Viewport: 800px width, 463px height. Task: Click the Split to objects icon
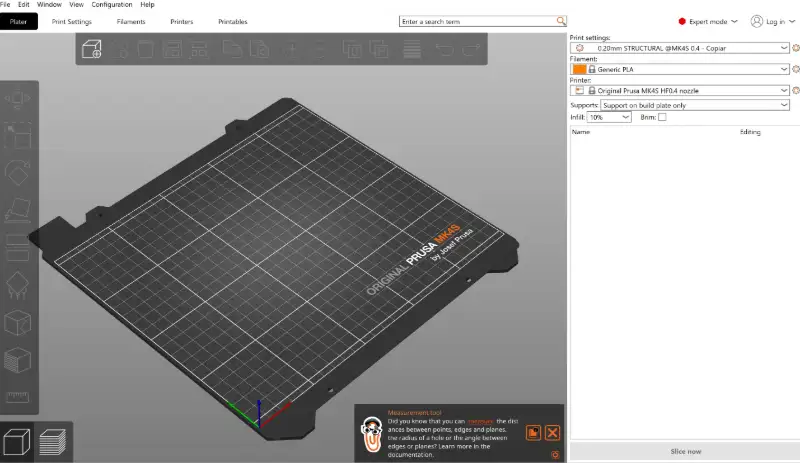point(352,50)
